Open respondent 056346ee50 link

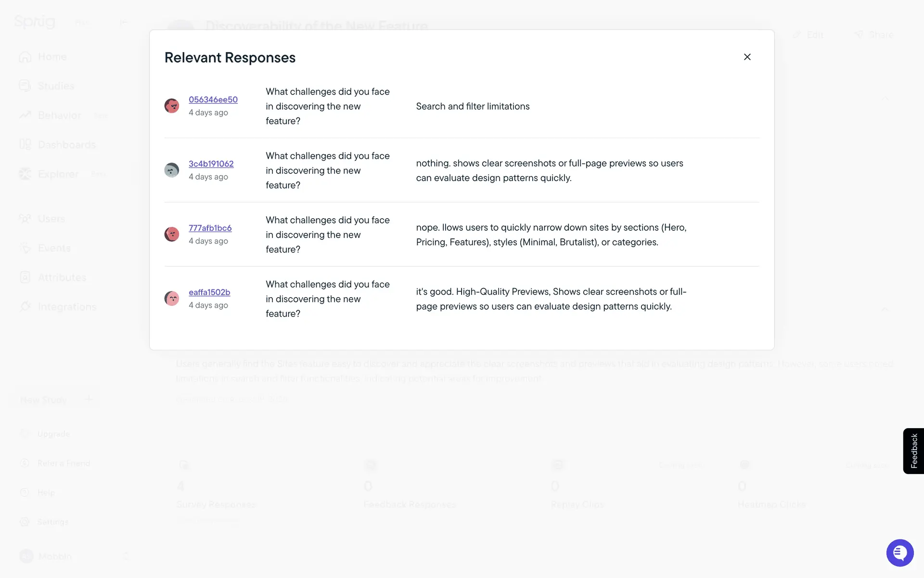(x=213, y=99)
